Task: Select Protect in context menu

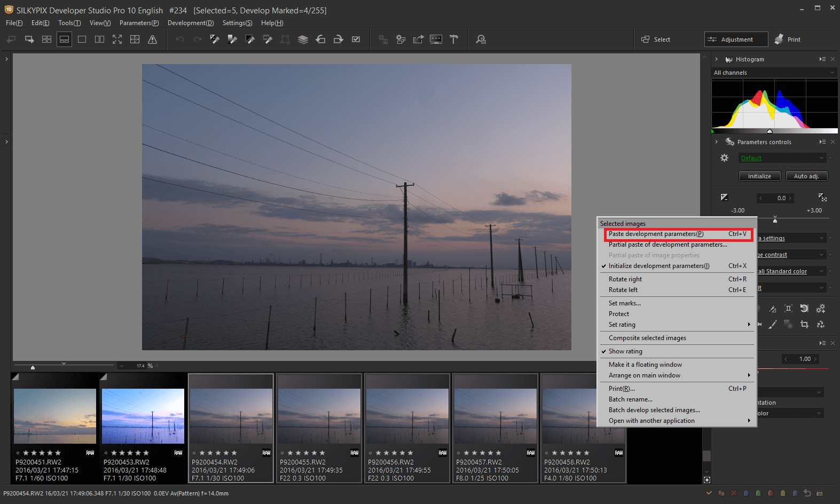Action: click(x=677, y=314)
